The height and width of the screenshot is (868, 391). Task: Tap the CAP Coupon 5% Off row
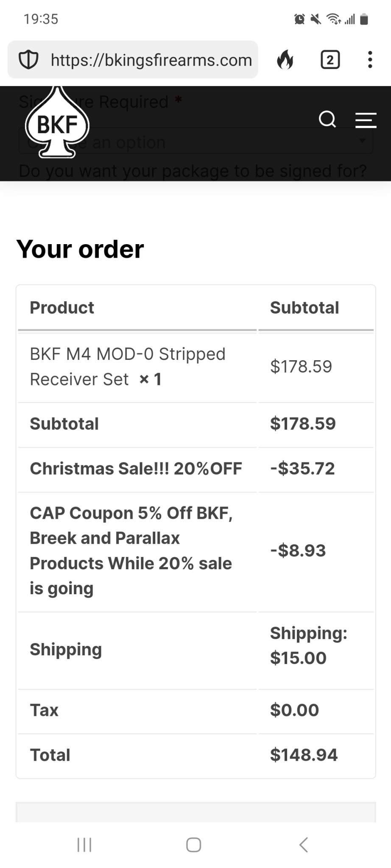195,551
